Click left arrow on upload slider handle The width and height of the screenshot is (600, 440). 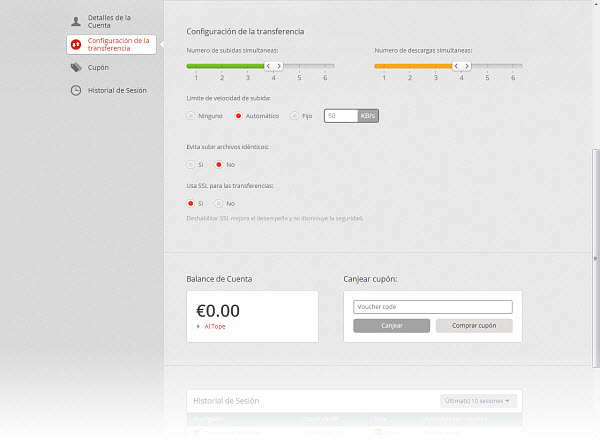coord(269,66)
